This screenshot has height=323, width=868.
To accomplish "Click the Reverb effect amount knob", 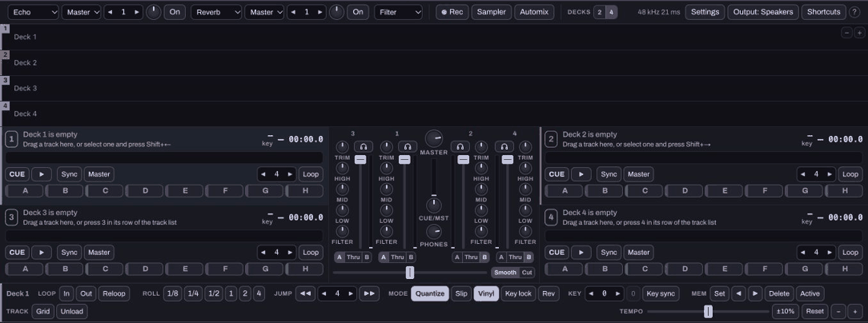I will click(336, 12).
